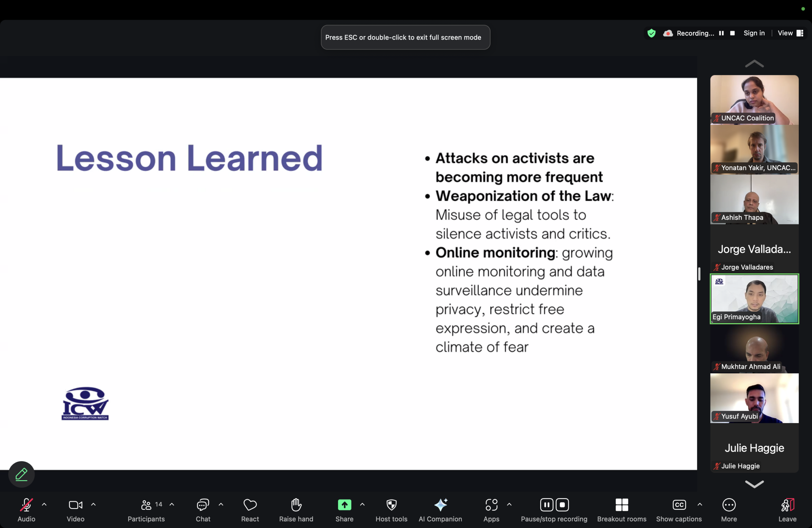The width and height of the screenshot is (812, 528).
Task: Open Host tools shield icon
Action: (x=391, y=505)
